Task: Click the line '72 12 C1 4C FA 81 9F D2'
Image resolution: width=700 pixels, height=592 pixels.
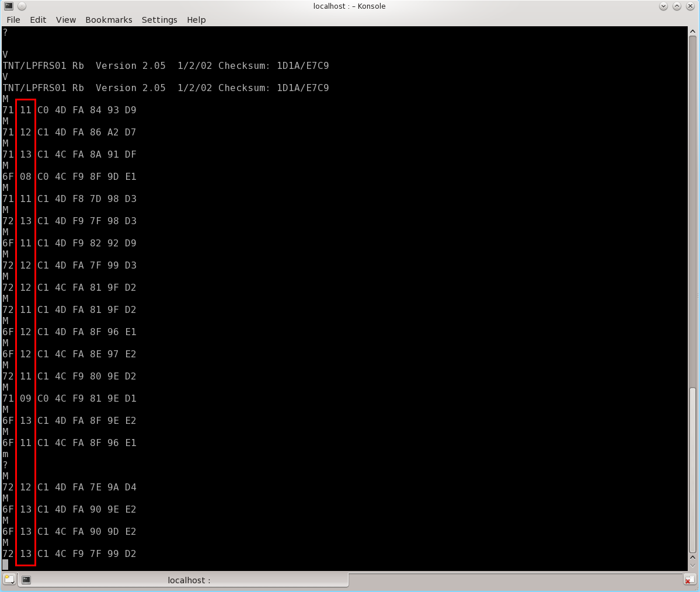Action: (69, 287)
